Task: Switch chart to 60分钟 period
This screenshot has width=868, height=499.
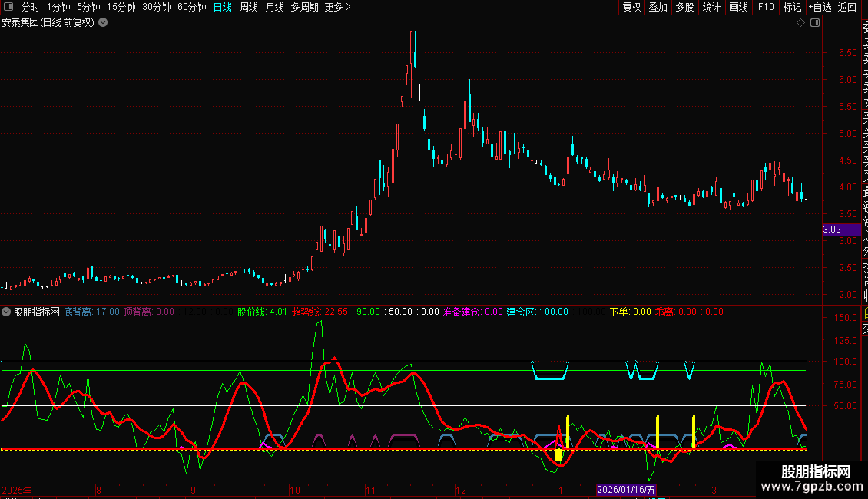Action: [191, 7]
